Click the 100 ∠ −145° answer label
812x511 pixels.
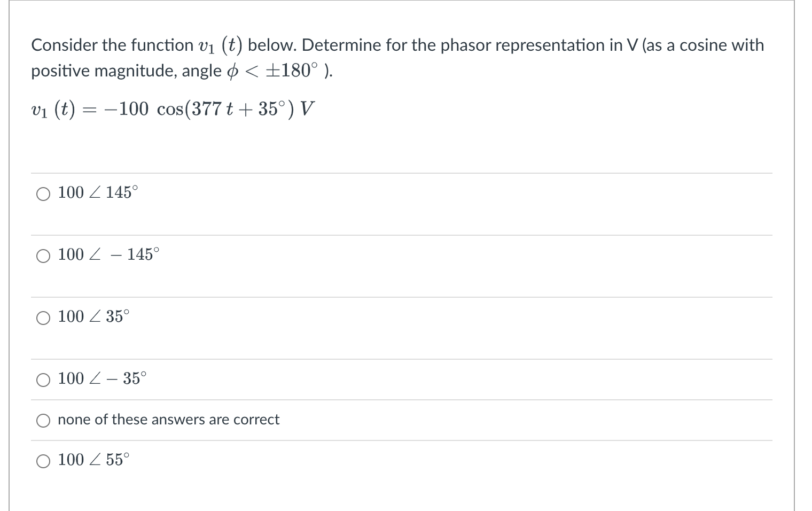tap(107, 254)
